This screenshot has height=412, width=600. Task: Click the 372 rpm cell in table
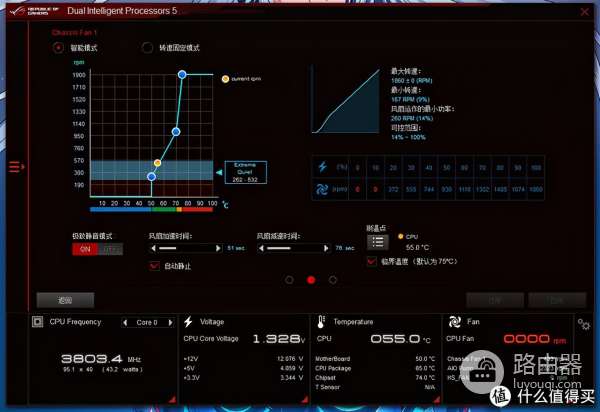[393, 189]
